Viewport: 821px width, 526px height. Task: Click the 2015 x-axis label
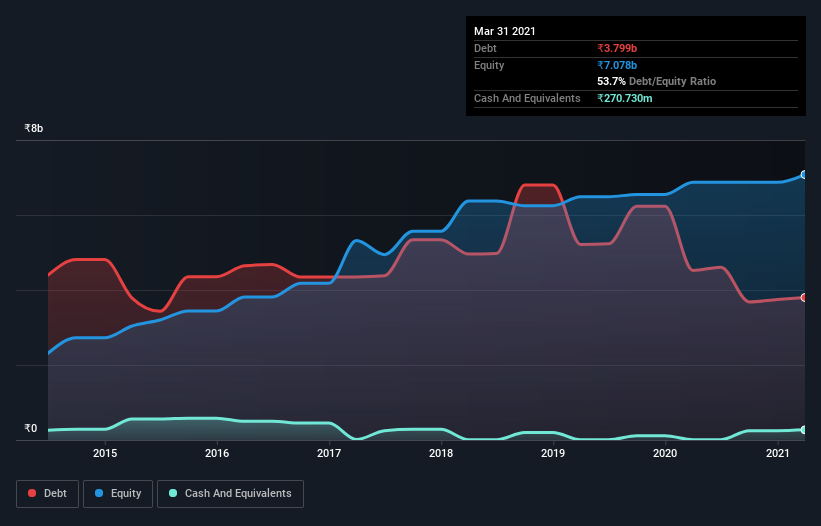click(x=105, y=453)
